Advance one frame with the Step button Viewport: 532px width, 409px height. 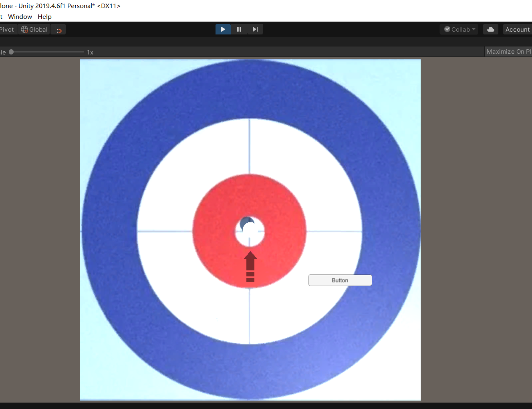(255, 29)
